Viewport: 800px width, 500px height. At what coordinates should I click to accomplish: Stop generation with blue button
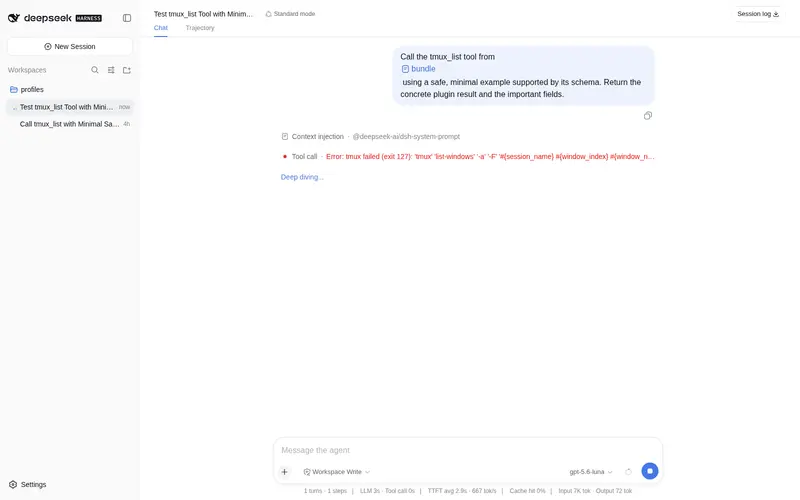[649, 471]
